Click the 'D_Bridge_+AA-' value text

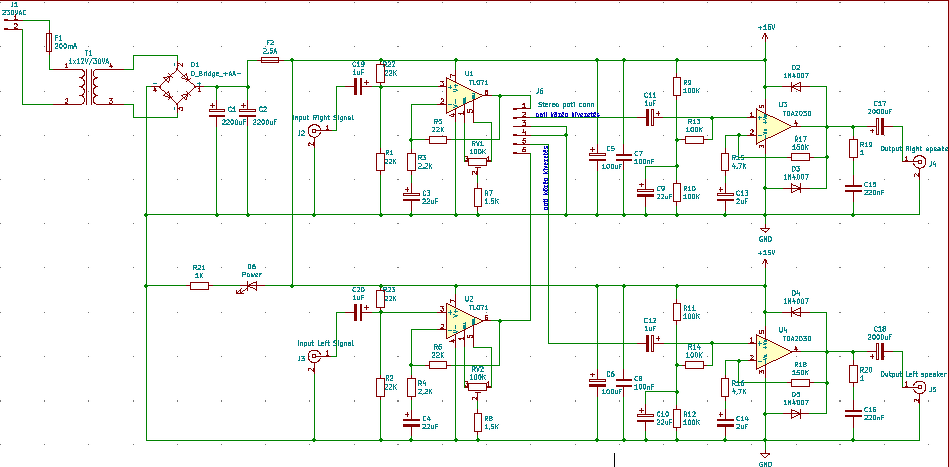pos(215,73)
